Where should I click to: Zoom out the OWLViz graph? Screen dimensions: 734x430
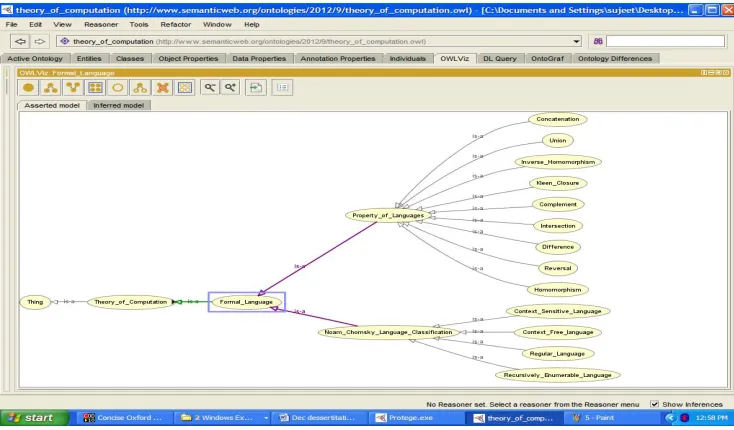pyautogui.click(x=210, y=87)
